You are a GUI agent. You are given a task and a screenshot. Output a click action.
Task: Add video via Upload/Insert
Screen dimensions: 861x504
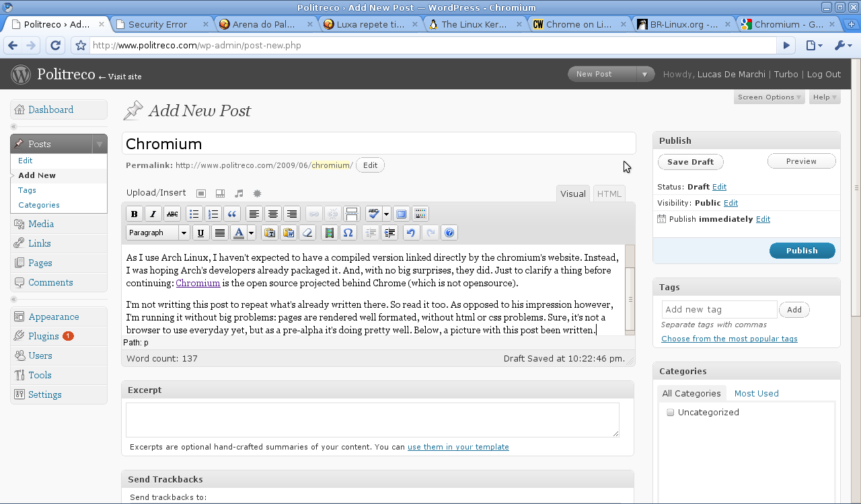pos(220,194)
